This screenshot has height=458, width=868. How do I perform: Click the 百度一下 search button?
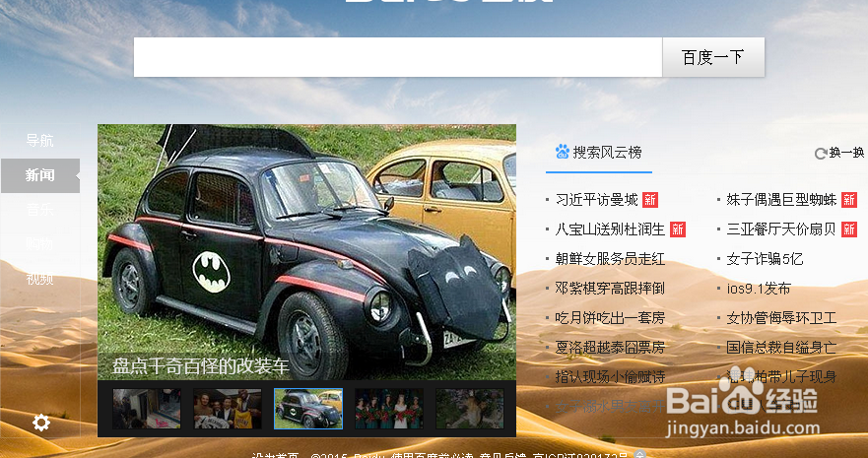713,57
